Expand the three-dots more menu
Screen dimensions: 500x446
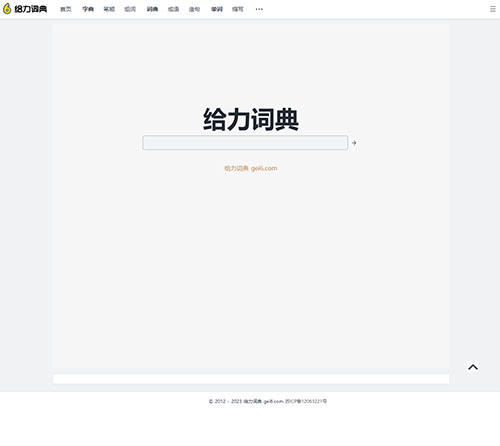(259, 9)
